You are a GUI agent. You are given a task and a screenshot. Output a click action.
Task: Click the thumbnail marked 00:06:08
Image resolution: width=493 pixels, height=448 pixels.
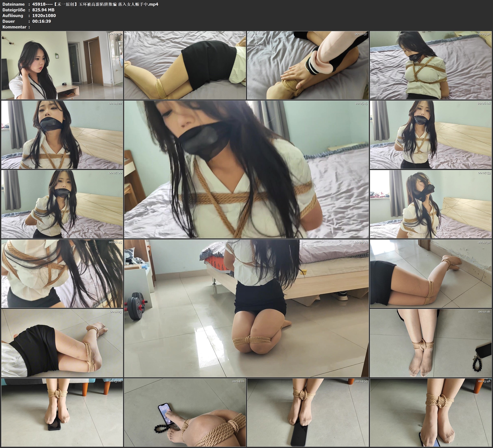[x=431, y=135]
